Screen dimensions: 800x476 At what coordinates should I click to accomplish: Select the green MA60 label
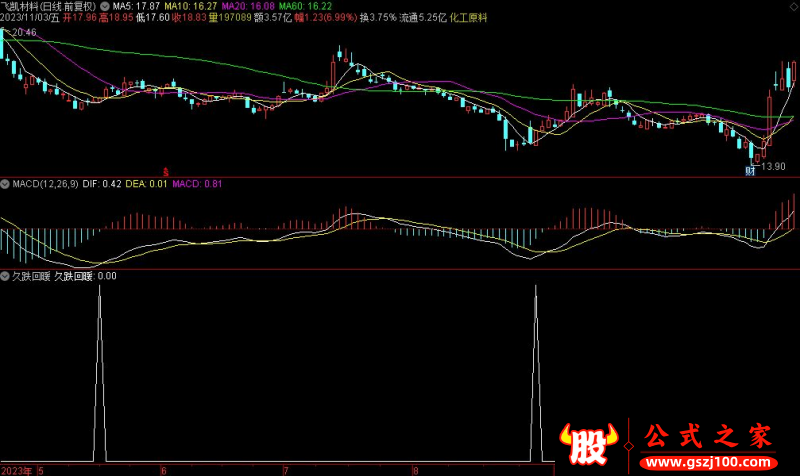[x=305, y=7]
